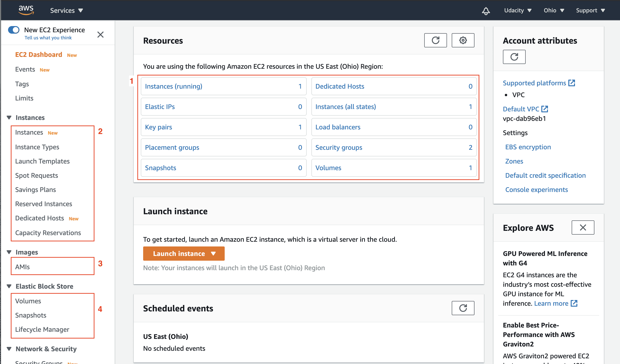Close the Explore AWS panel

pyautogui.click(x=583, y=227)
